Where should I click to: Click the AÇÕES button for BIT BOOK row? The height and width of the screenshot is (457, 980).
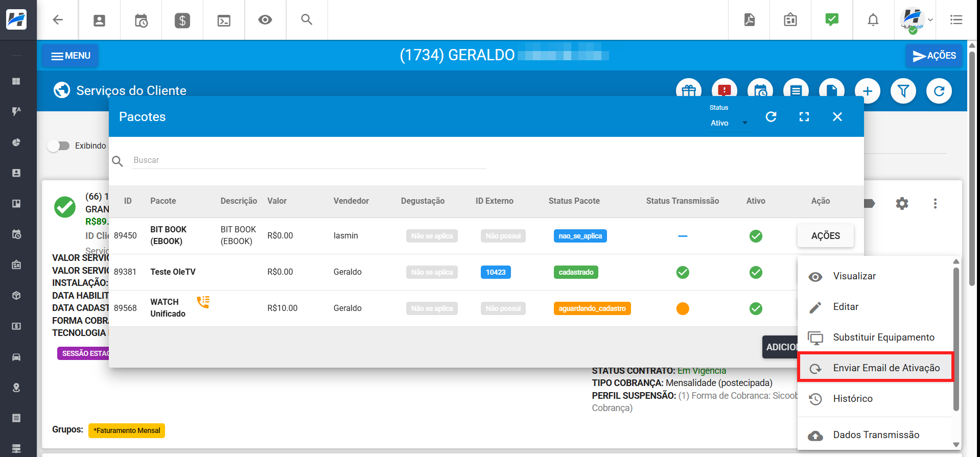(x=825, y=236)
